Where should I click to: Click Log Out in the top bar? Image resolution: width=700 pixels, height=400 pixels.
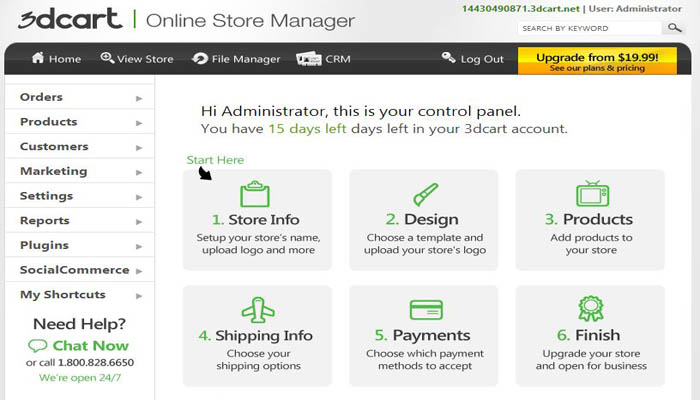[473, 58]
